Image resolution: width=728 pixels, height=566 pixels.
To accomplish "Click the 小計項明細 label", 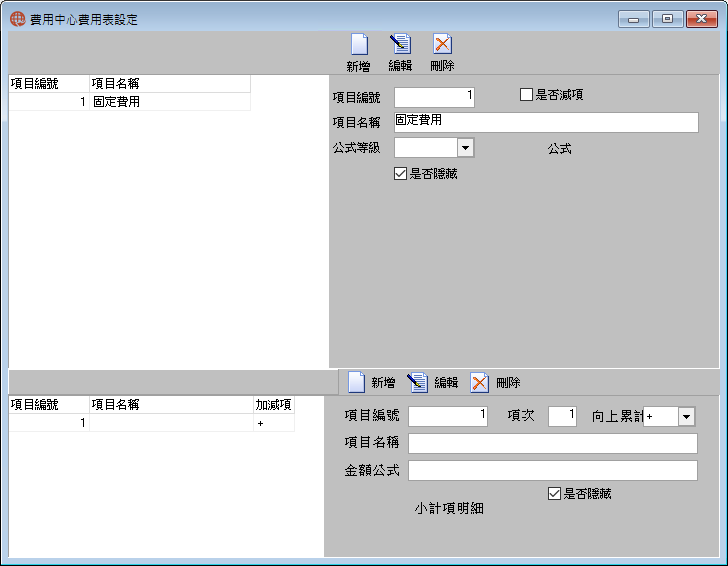I will point(449,508).
